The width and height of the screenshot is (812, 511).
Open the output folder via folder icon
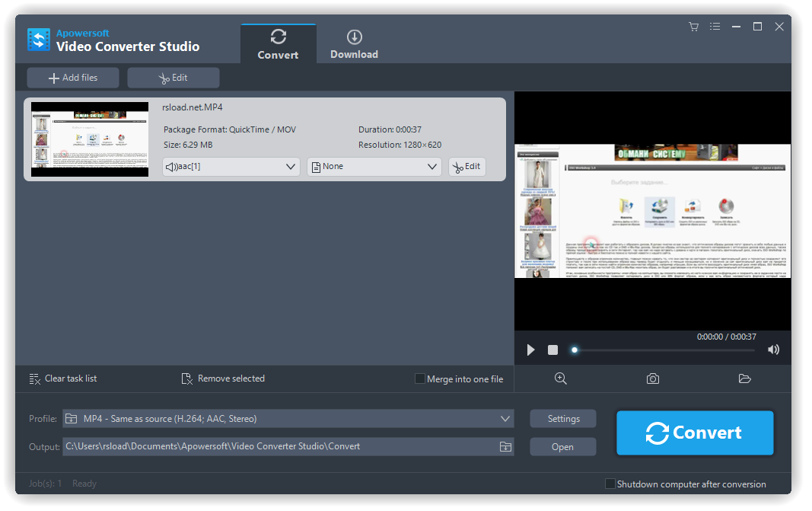pyautogui.click(x=744, y=378)
